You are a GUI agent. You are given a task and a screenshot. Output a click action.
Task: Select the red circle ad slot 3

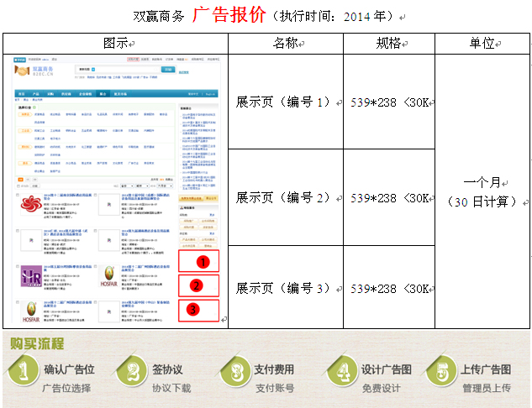(x=197, y=309)
